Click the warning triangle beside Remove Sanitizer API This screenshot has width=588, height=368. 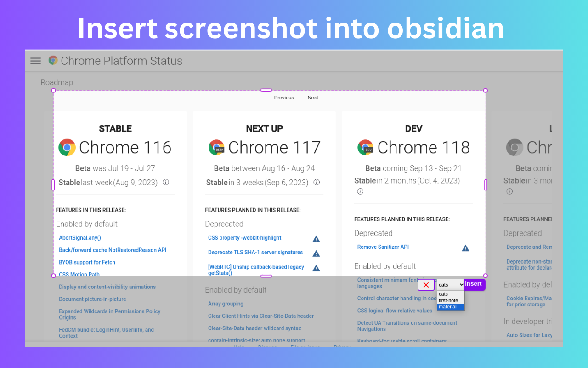(465, 248)
